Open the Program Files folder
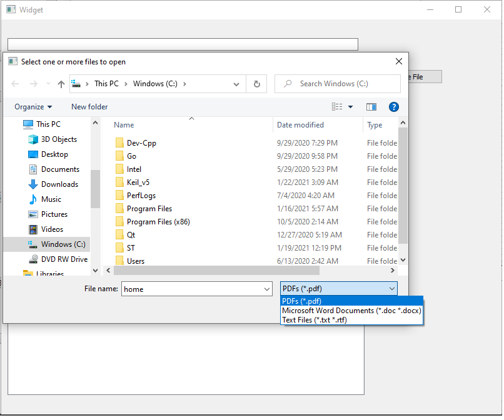Viewport: 504px width, 420px height. (149, 208)
